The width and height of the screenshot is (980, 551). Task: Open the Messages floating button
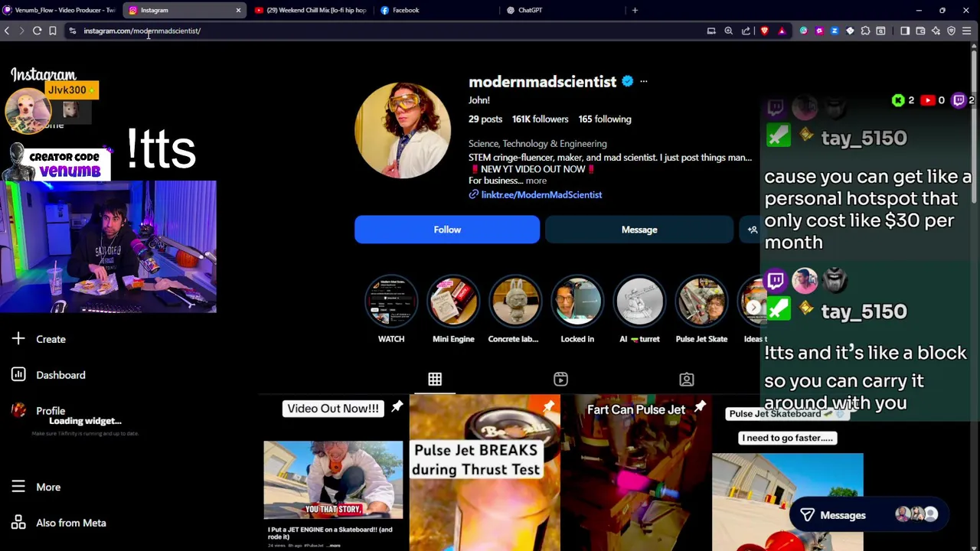click(869, 515)
